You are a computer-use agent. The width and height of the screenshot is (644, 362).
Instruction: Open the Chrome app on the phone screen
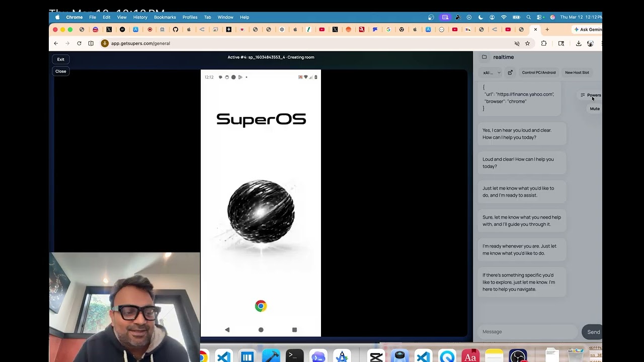click(x=261, y=306)
